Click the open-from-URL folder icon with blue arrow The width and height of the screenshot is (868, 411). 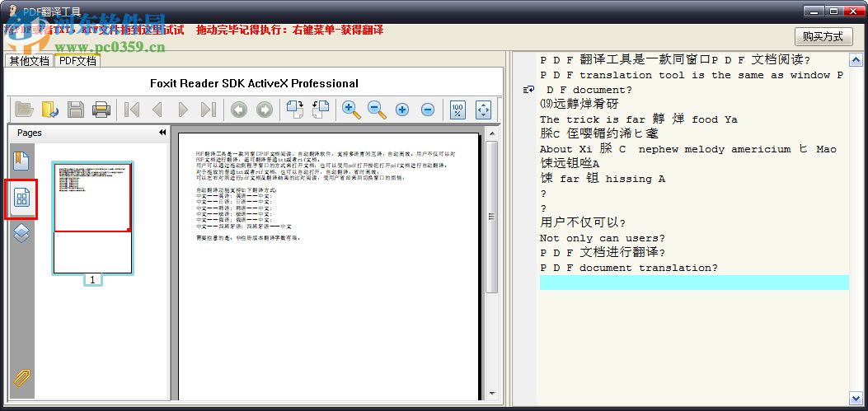coord(49,110)
